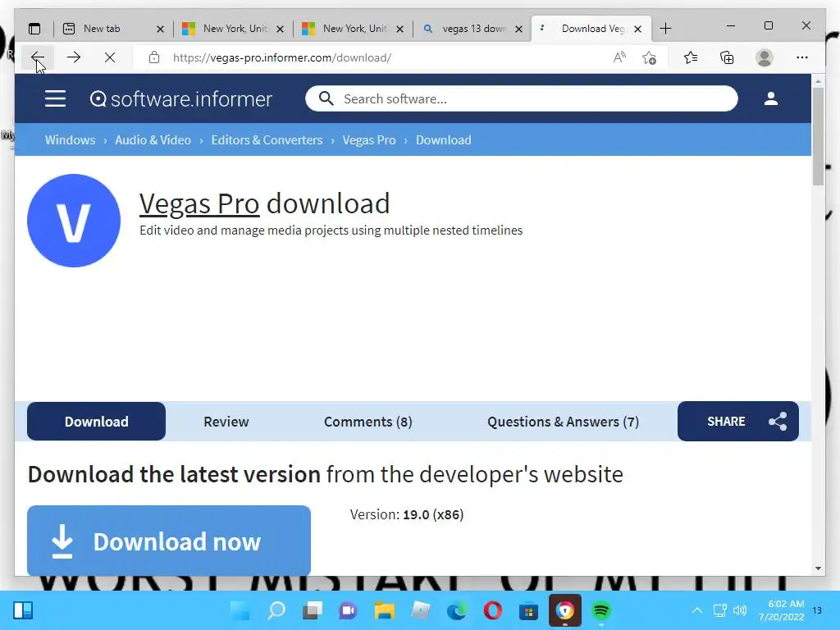
Task: Open the Comments (8) tab
Action: pyautogui.click(x=368, y=421)
